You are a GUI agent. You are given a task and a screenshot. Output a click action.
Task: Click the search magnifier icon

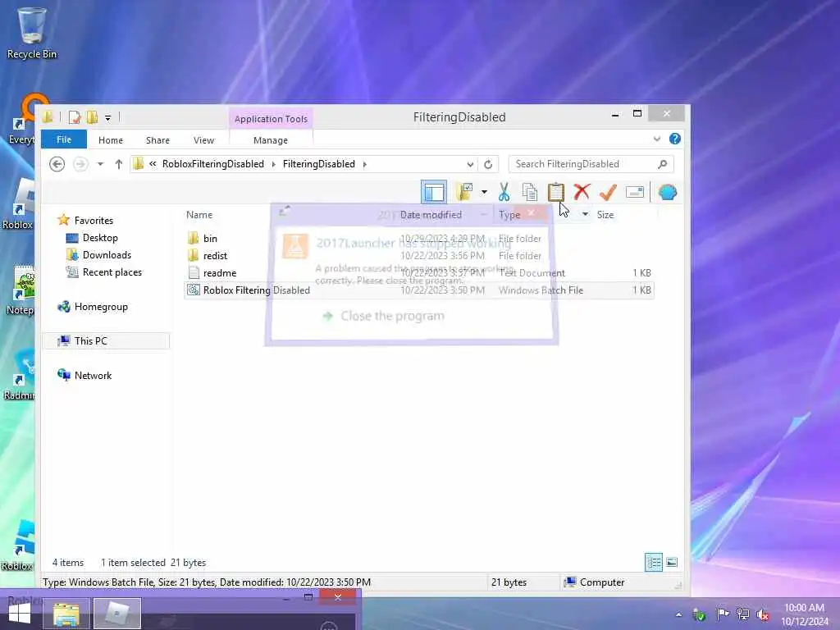pos(663,164)
